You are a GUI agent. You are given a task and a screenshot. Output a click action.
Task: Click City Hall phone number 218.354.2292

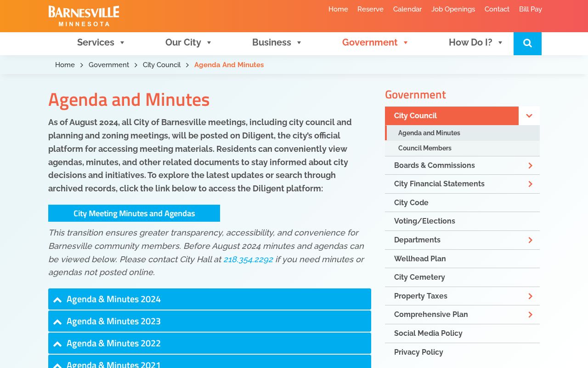(248, 259)
